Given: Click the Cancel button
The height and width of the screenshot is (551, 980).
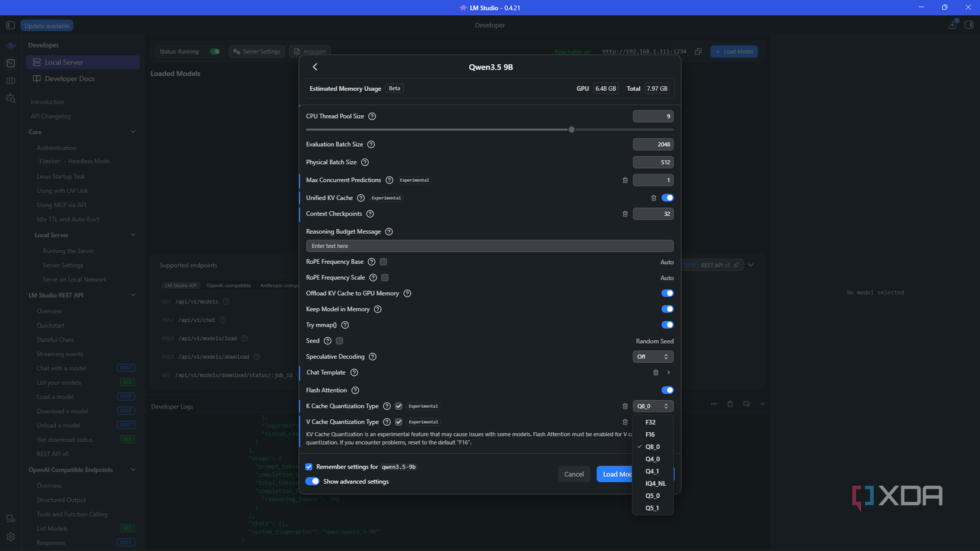Looking at the screenshot, I should (x=574, y=474).
